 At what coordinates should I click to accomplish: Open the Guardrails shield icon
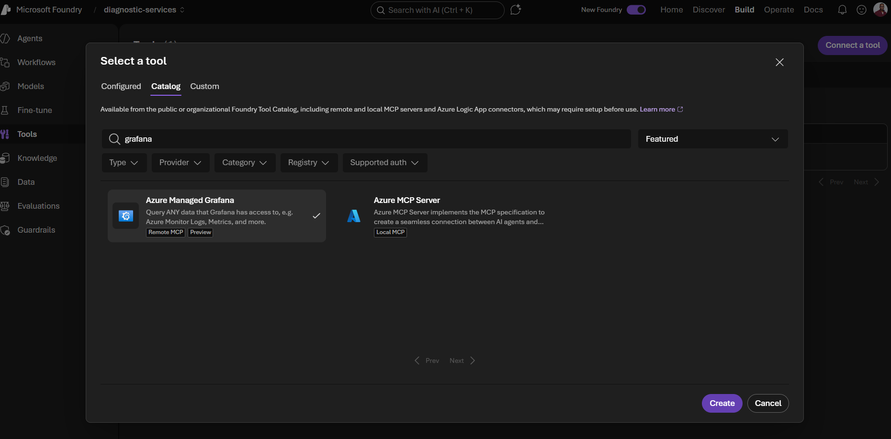point(5,230)
